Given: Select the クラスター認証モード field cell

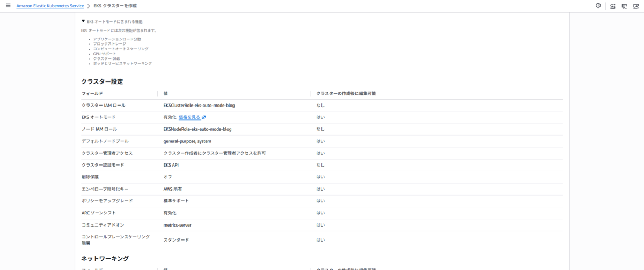Looking at the screenshot, I should 103,165.
